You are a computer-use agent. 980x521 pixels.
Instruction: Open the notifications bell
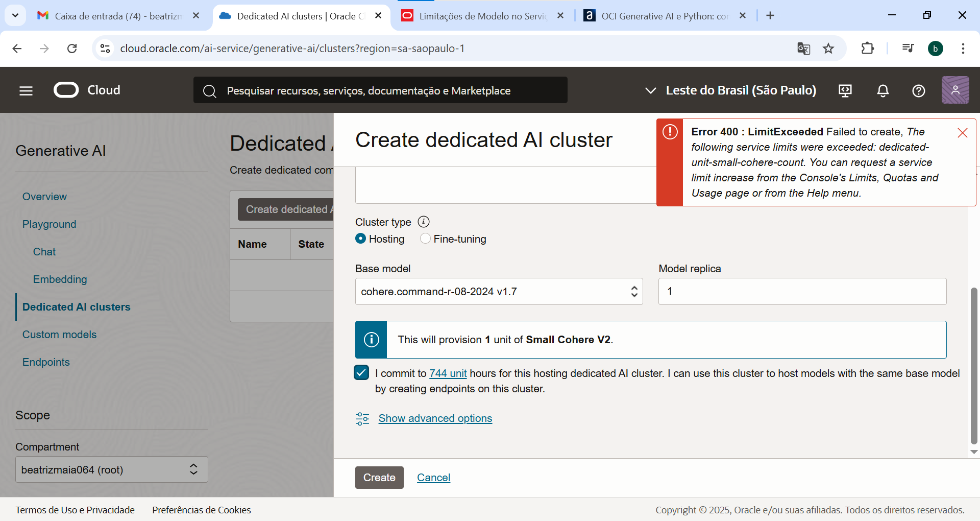click(883, 90)
